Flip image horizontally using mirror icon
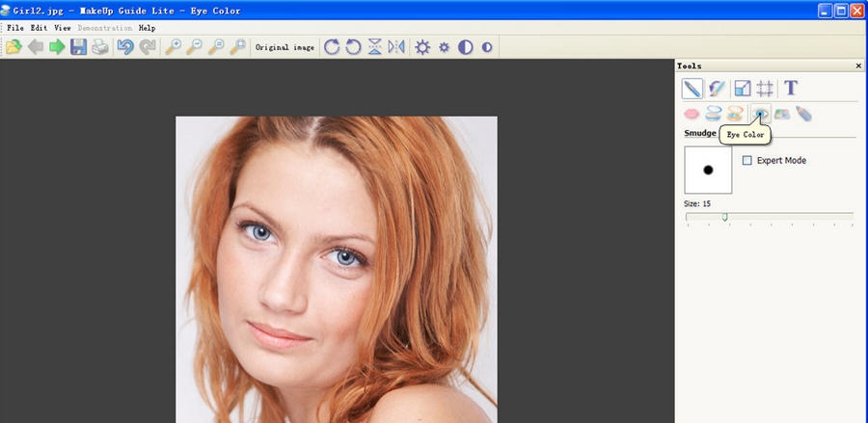 395,47
